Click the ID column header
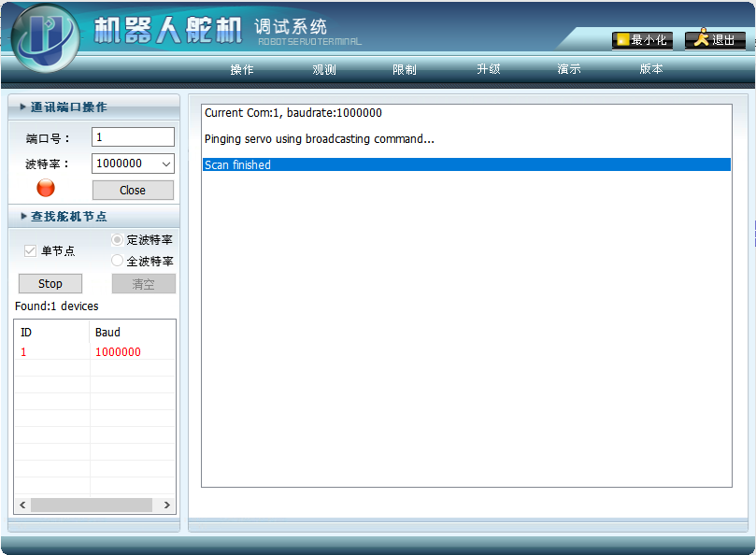Image resolution: width=756 pixels, height=555 pixels. pos(52,333)
